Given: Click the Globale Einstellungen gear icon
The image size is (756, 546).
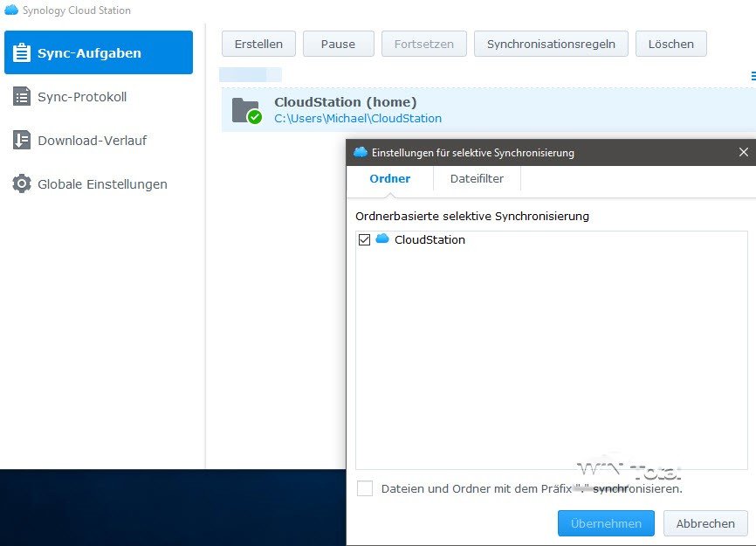Looking at the screenshot, I should coord(21,183).
